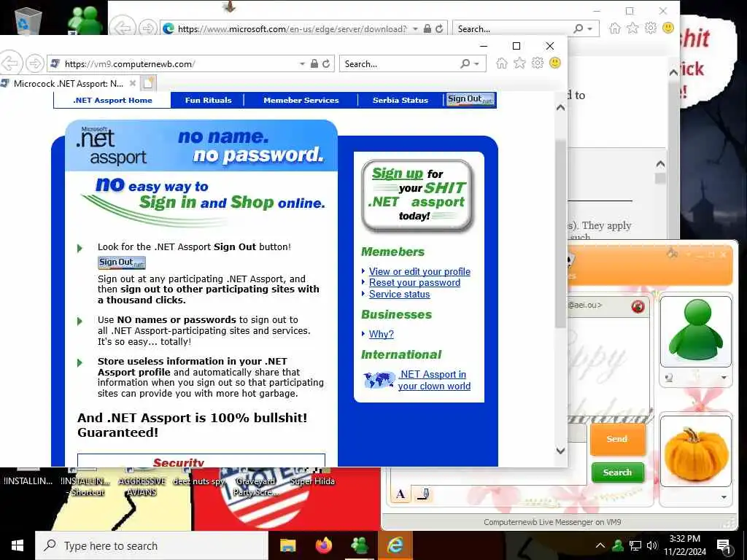
Task: Open the .NET Assport Home tab
Action: [x=112, y=100]
